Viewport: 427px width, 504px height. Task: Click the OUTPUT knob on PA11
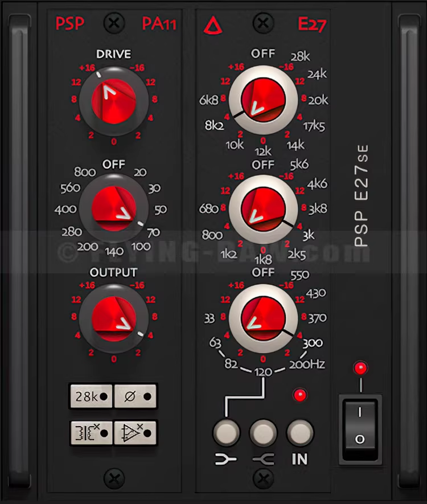[x=114, y=318]
